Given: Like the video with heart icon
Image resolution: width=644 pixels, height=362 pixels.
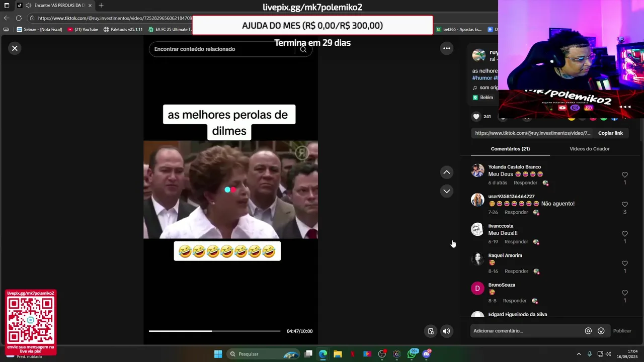Looking at the screenshot, I should (x=476, y=117).
